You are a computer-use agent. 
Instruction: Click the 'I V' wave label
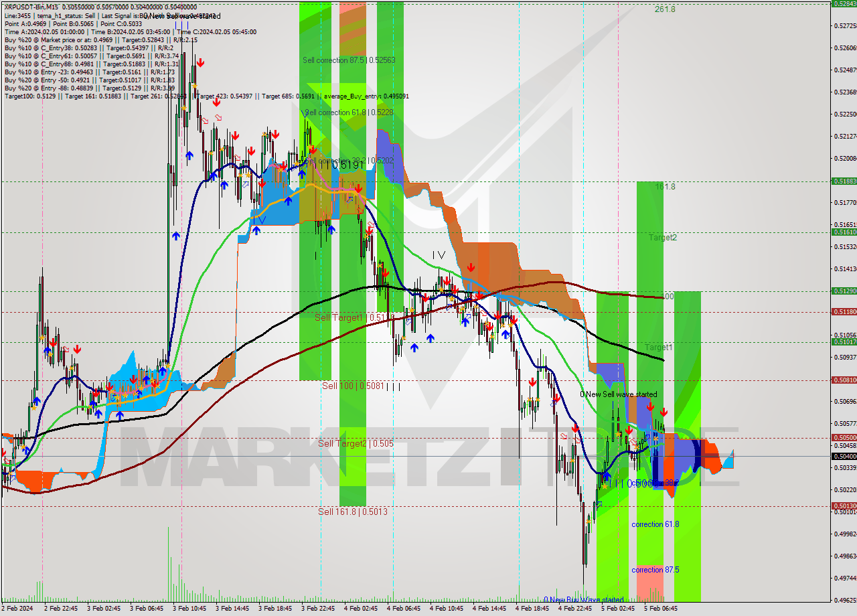click(x=438, y=255)
